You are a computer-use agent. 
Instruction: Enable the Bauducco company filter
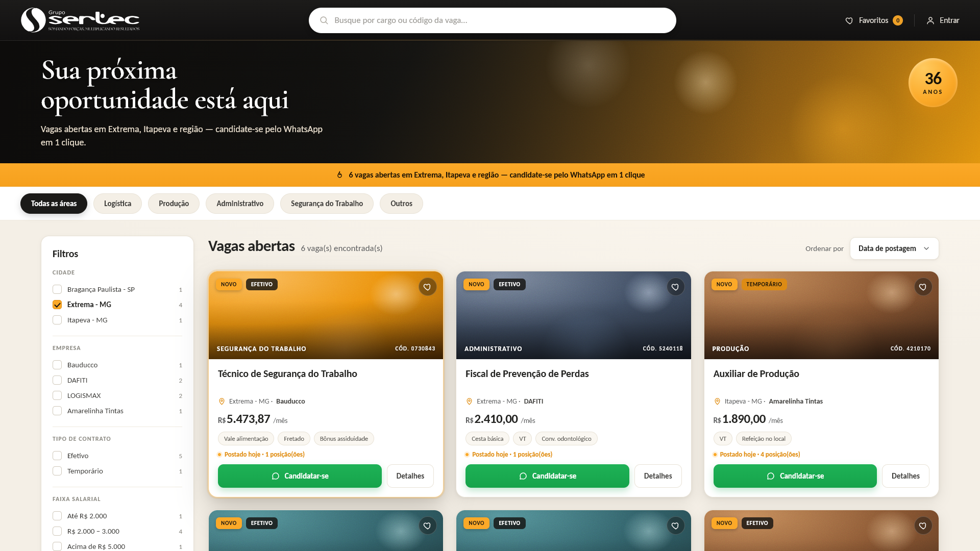tap(57, 365)
